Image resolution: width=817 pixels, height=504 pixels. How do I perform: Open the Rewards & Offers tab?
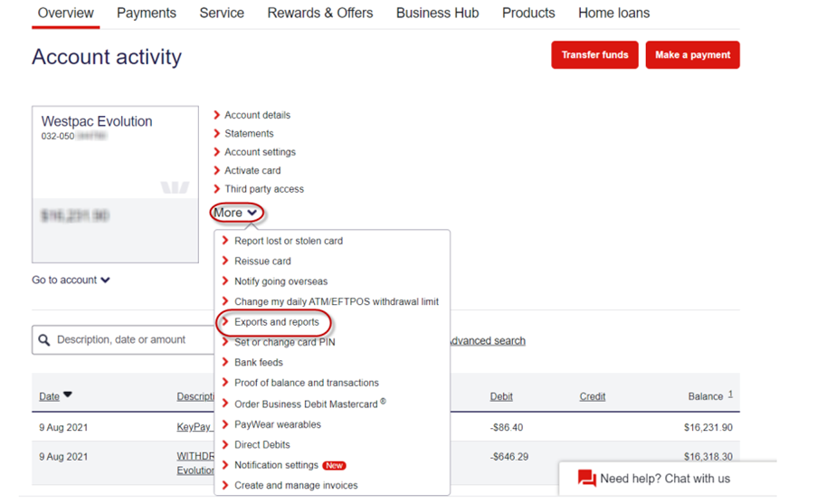click(x=320, y=14)
